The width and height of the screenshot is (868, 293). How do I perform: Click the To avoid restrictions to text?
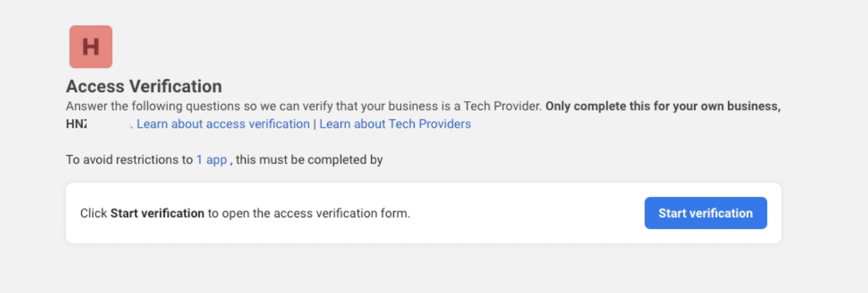[x=129, y=160]
